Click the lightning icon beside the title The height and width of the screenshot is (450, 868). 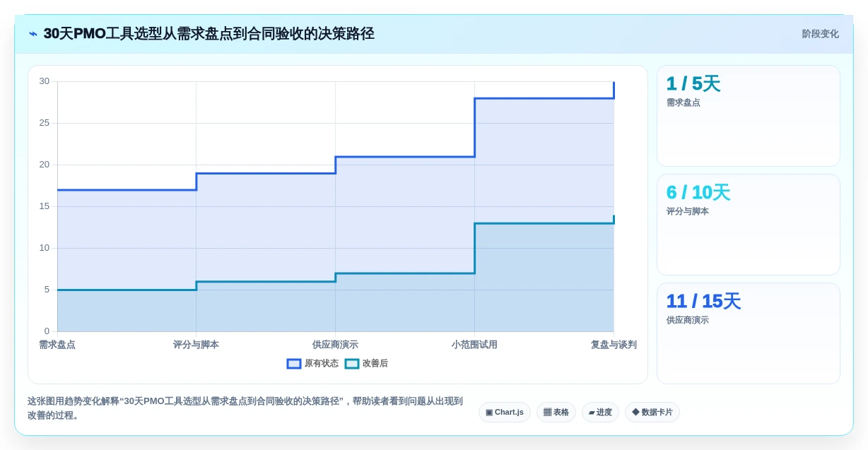tap(33, 34)
